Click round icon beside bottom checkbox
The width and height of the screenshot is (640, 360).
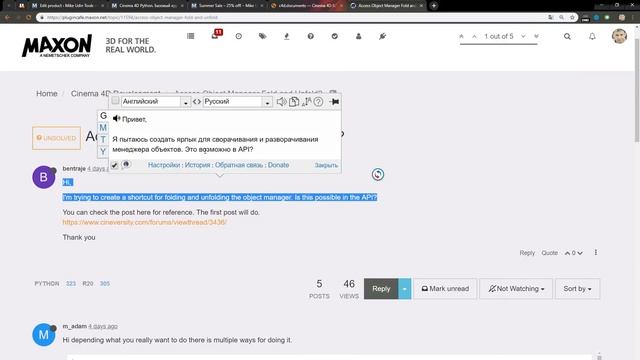[126, 164]
